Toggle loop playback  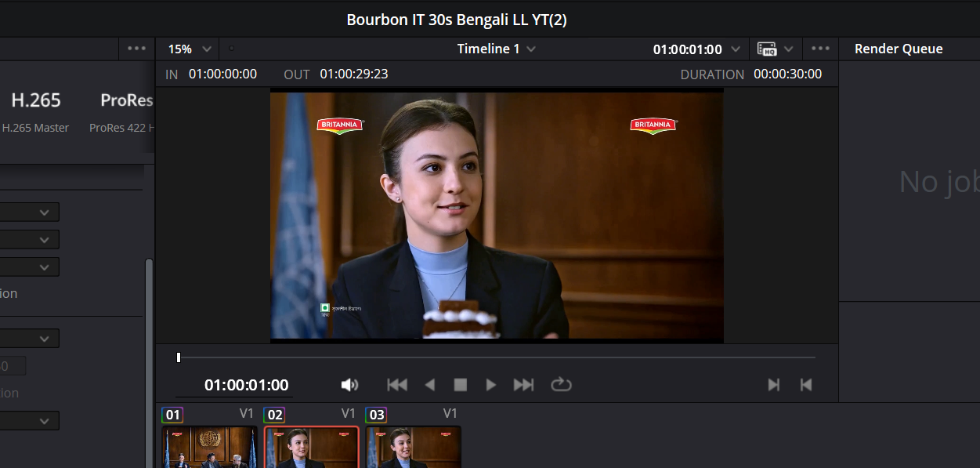(x=561, y=385)
